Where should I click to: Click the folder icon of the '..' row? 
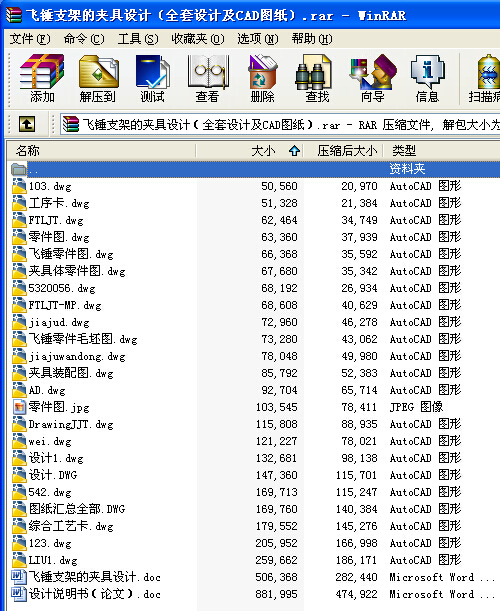[x=18, y=169]
